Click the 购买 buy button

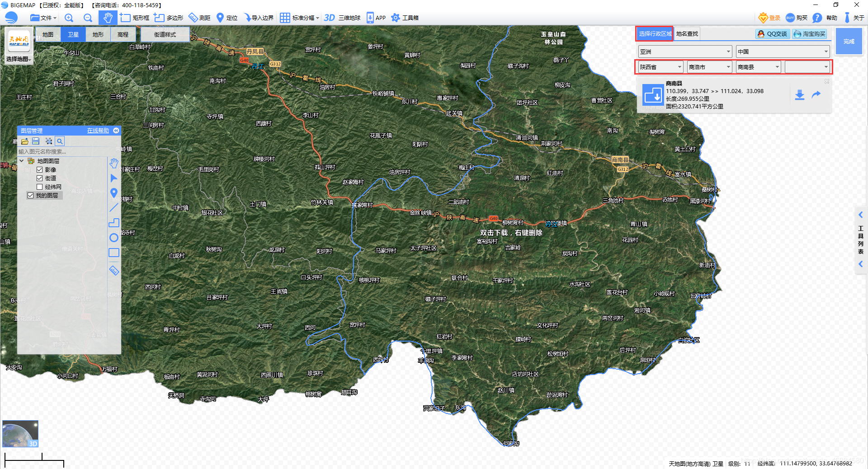pos(797,18)
